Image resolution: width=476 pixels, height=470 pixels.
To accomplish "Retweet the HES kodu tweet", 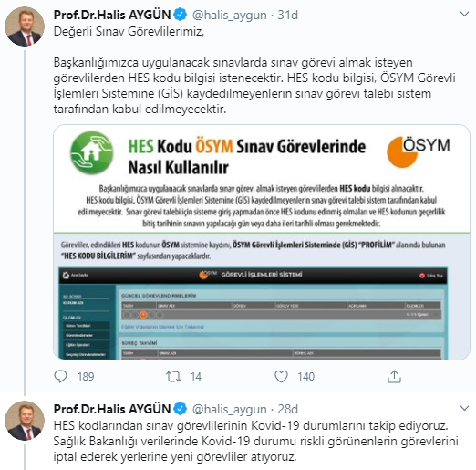I will point(173,377).
